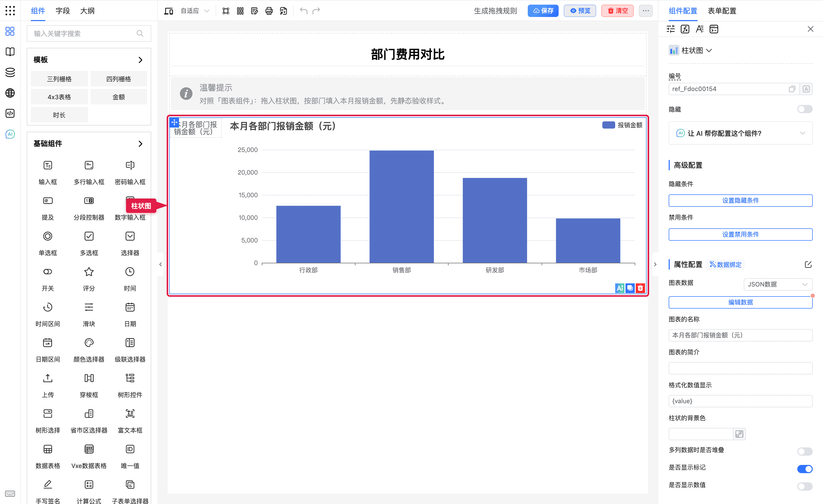The width and height of the screenshot is (823, 504).
Task: Click the 设置隐藏条件 button
Action: (740, 200)
